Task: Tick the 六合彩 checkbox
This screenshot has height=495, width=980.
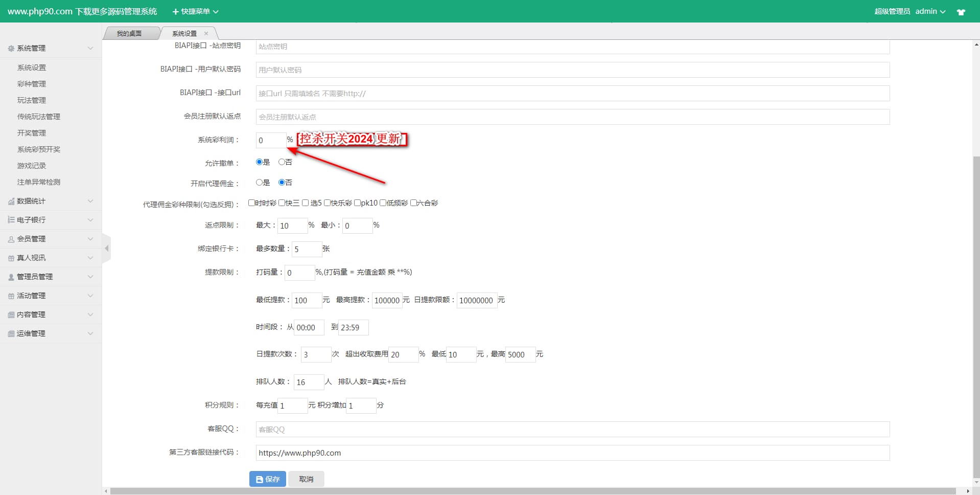Action: click(x=413, y=203)
